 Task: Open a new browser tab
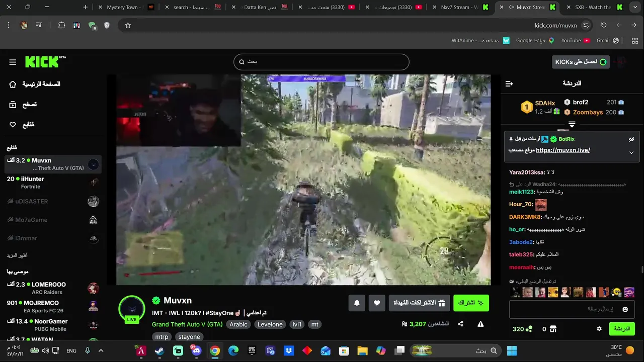click(86, 7)
